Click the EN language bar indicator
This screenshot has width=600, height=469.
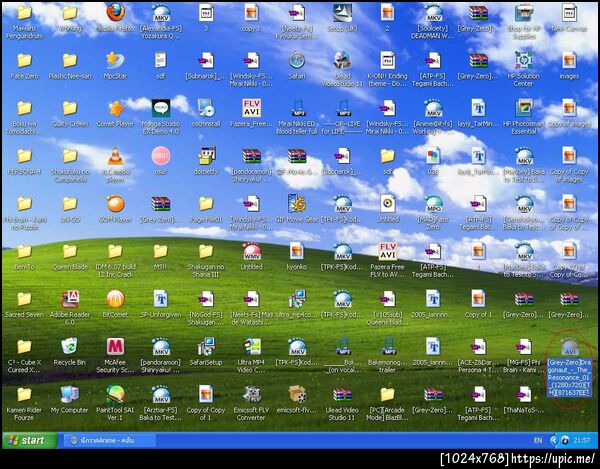[537, 440]
